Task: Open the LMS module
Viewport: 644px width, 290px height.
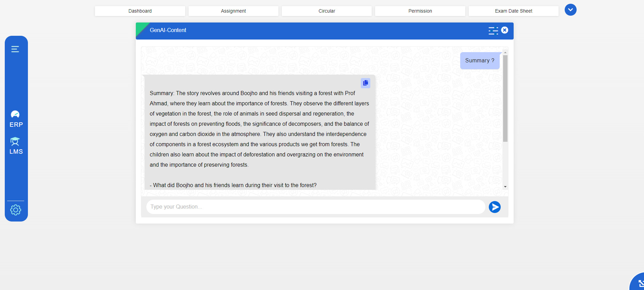Action: [x=16, y=146]
